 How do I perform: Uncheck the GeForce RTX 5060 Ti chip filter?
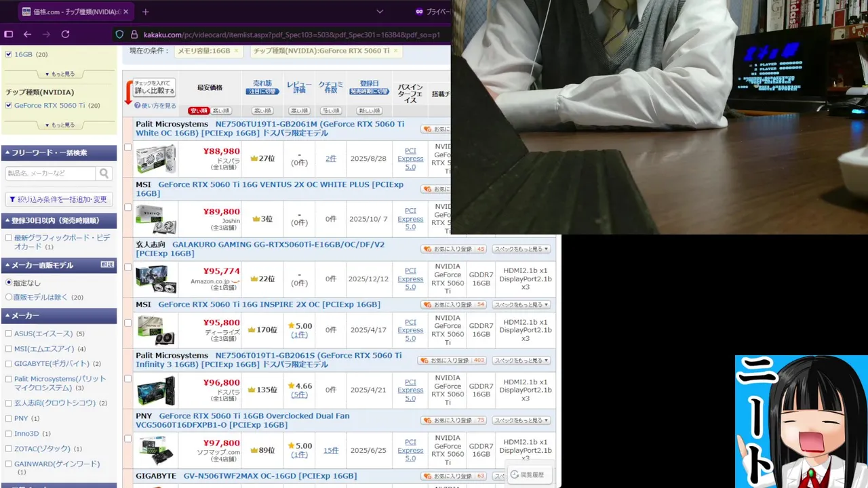tap(9, 105)
